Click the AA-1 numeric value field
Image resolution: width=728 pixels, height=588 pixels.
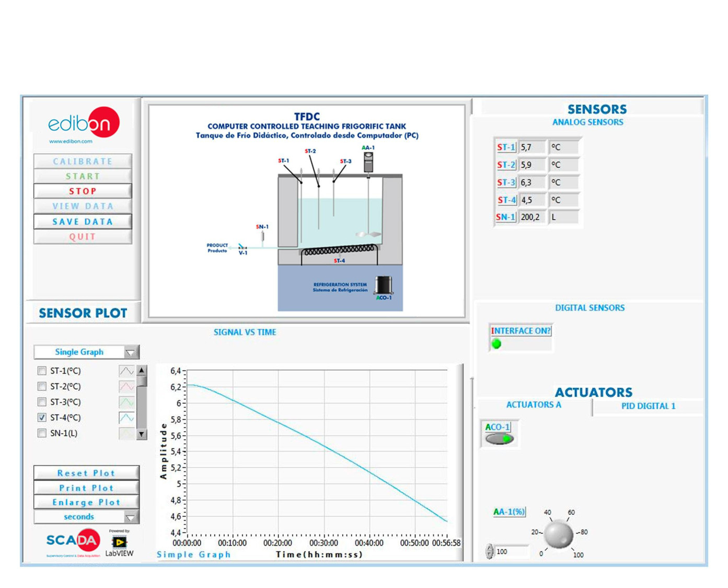[x=510, y=552]
